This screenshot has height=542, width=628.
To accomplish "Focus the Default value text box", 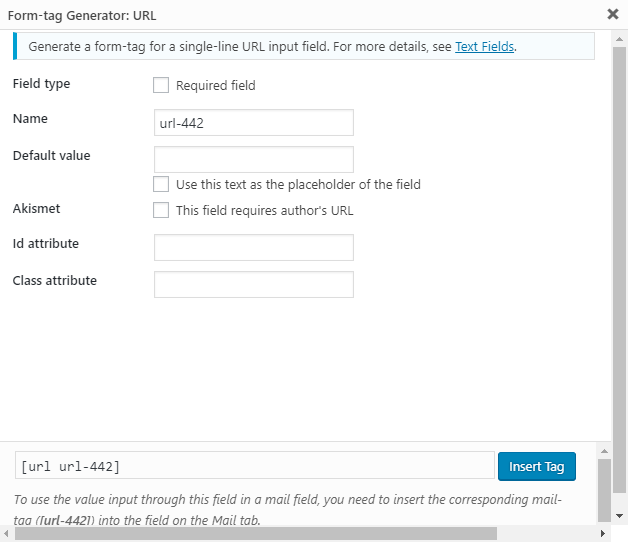I will pos(254,159).
